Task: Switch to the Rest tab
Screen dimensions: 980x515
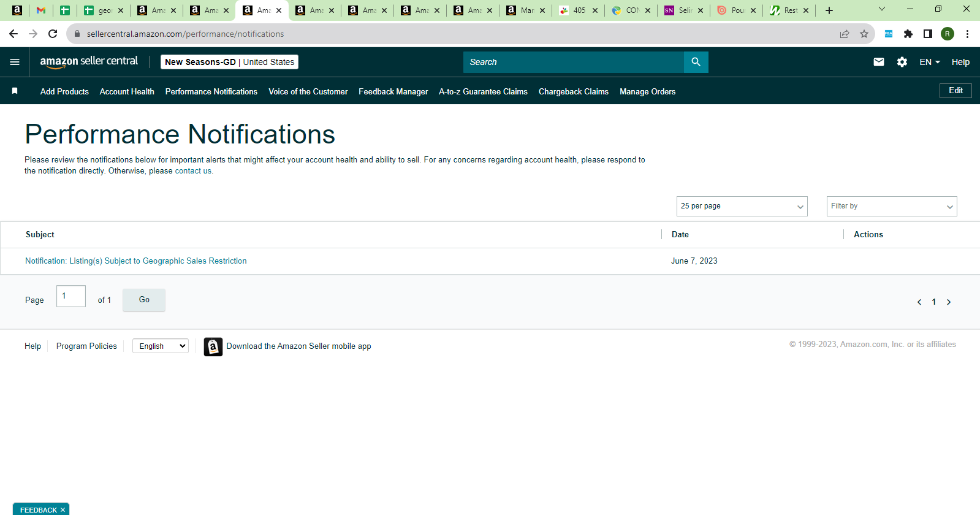Action: [x=788, y=10]
